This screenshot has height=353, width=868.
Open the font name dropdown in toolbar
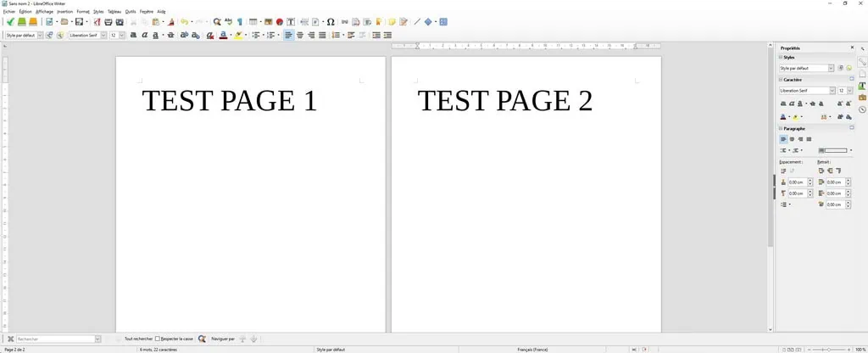point(103,36)
